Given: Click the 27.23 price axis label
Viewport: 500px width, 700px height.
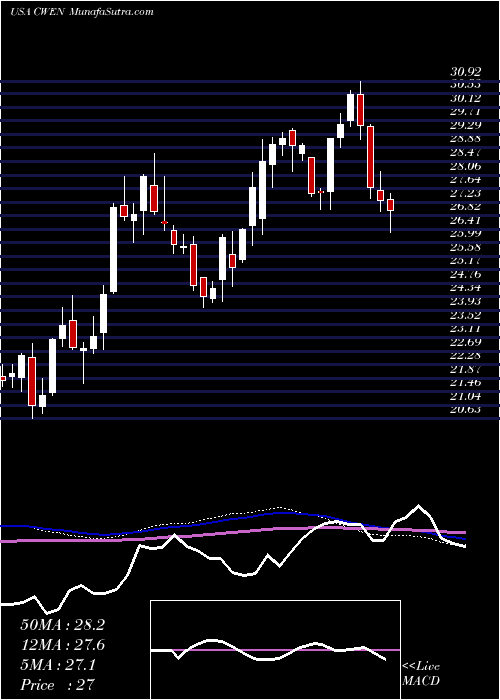Looking at the screenshot, I should point(465,193).
